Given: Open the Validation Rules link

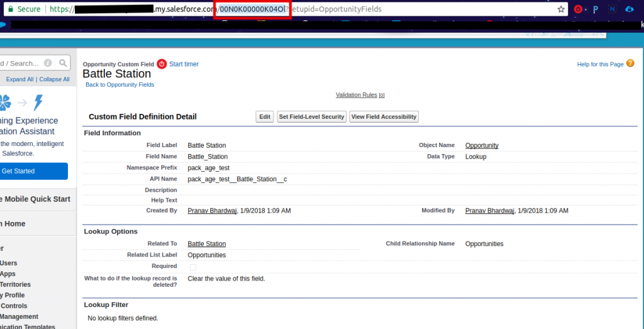Looking at the screenshot, I should [356, 95].
